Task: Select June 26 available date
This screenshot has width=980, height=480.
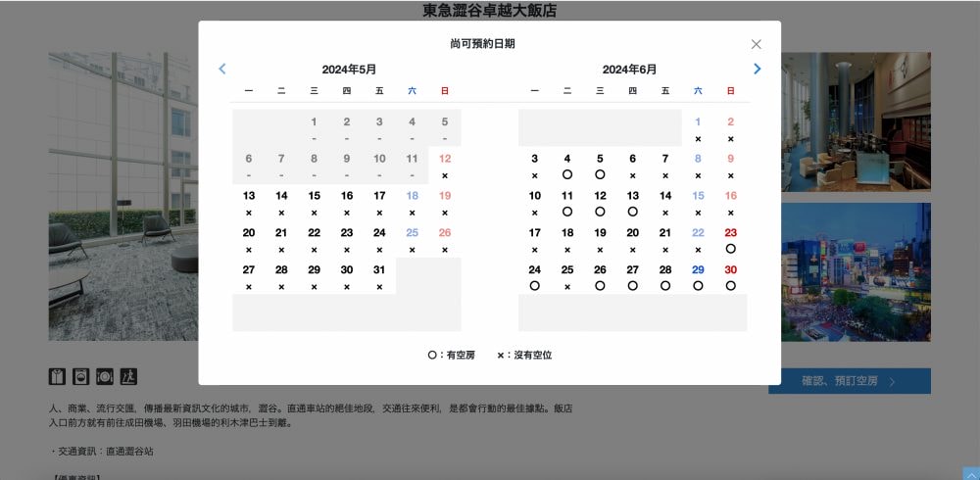Action: pos(600,277)
